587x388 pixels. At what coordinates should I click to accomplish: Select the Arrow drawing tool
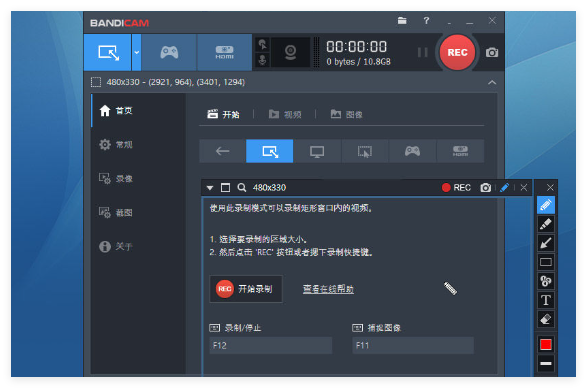pos(546,243)
